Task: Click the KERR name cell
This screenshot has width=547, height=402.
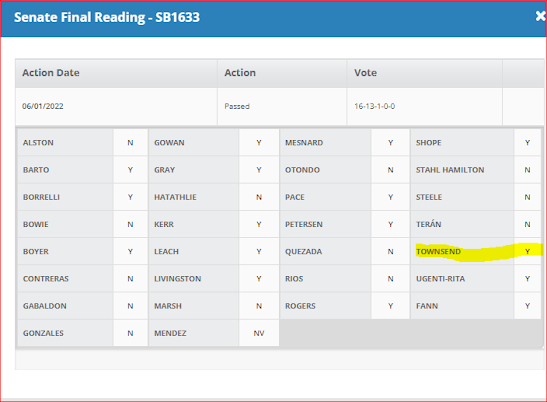Action: (194, 224)
